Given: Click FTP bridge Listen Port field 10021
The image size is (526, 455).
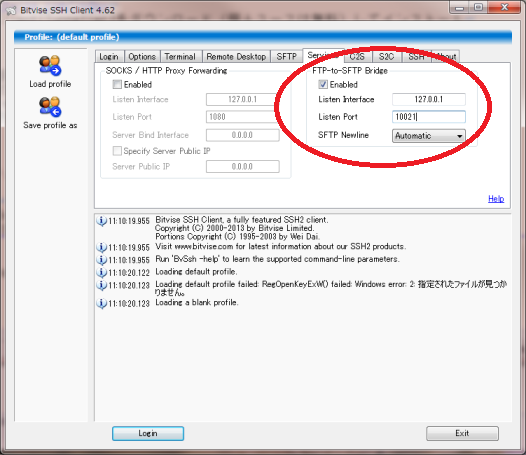Looking at the screenshot, I should click(x=429, y=117).
